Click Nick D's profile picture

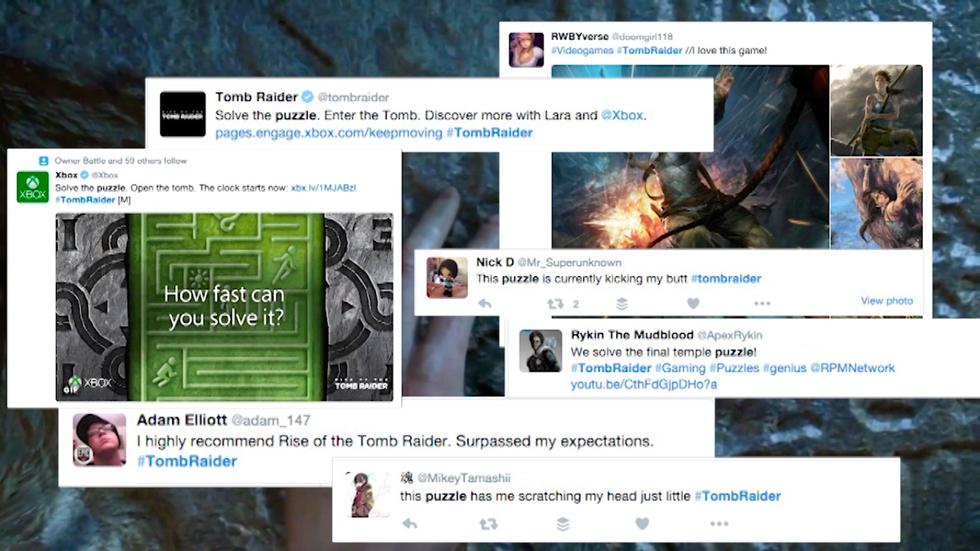tap(447, 278)
